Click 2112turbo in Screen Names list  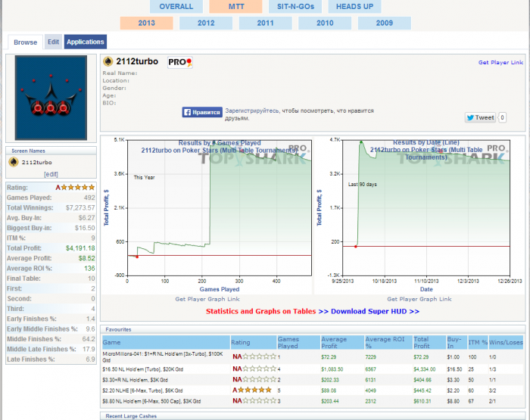pos(37,163)
